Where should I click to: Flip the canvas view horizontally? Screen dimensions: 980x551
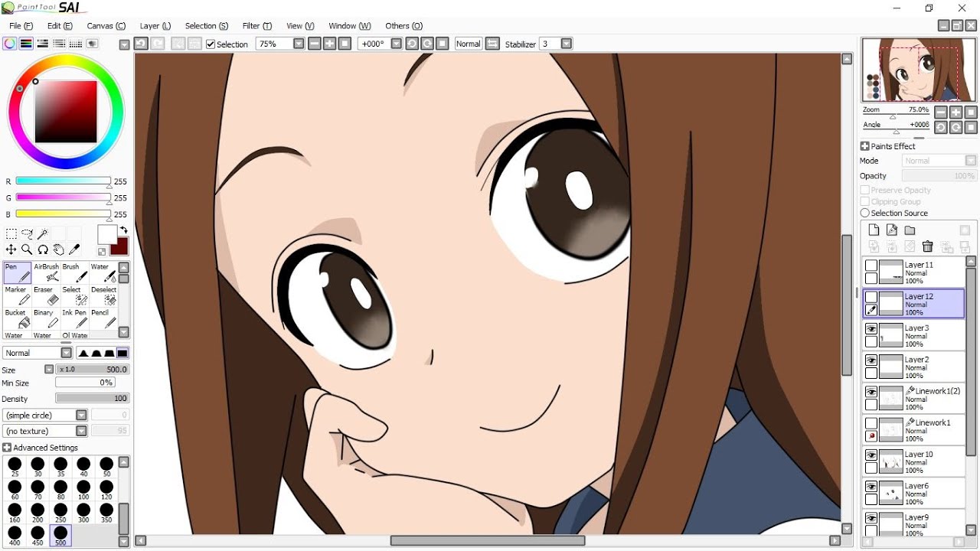click(492, 44)
